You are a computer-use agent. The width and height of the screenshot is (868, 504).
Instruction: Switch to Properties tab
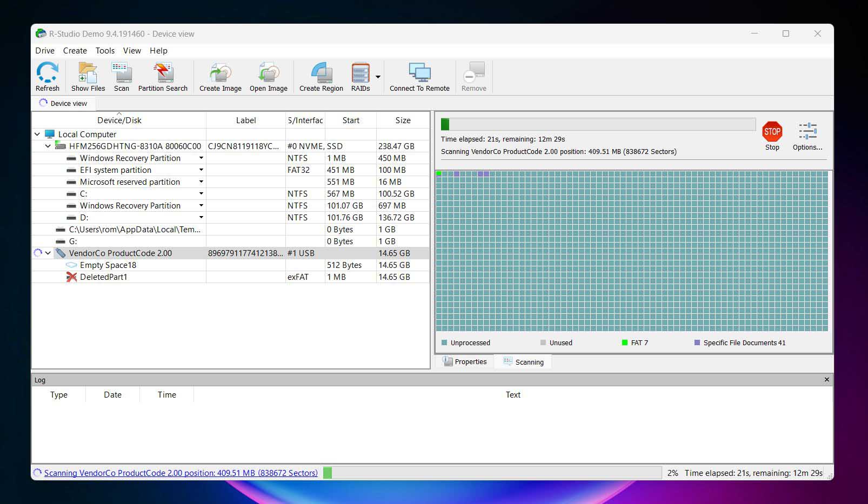(465, 362)
